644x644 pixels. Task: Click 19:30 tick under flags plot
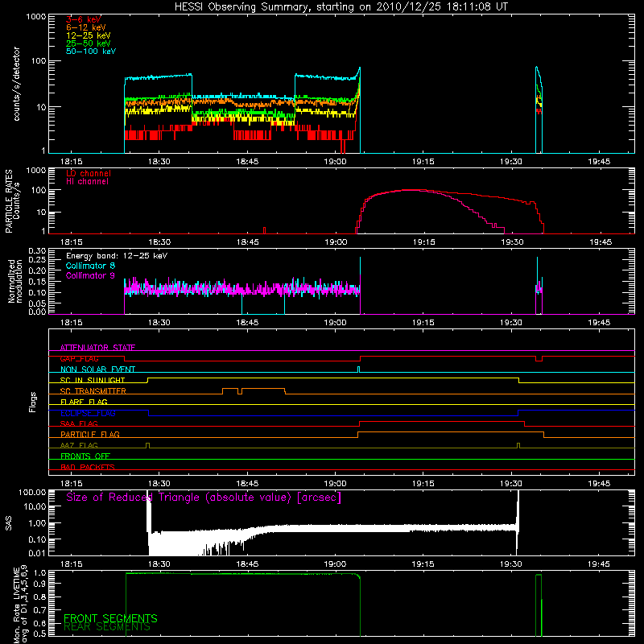click(511, 484)
